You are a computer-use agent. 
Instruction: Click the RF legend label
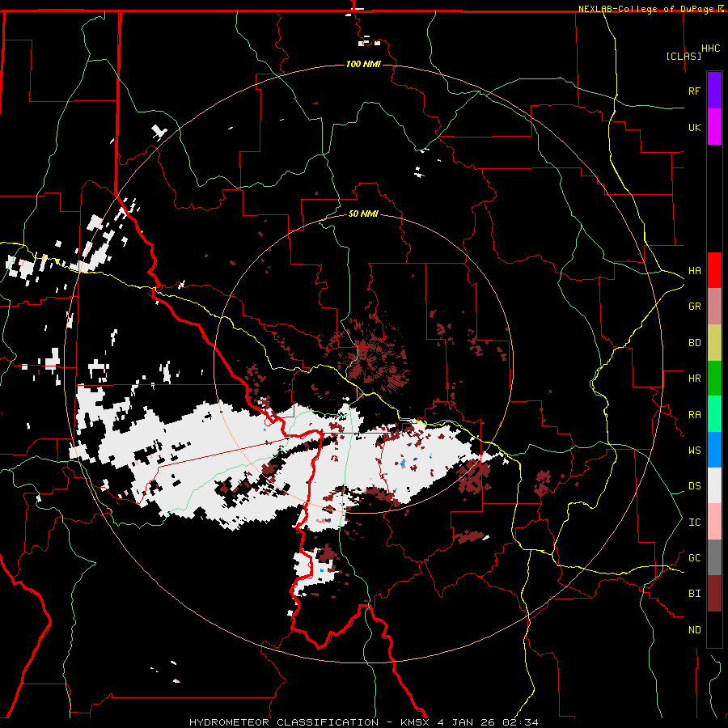[x=695, y=91]
